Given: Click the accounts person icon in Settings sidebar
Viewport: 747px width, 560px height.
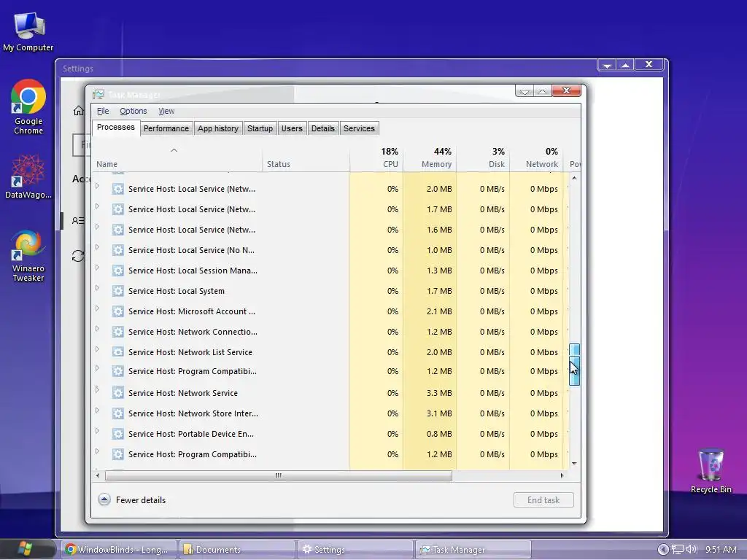Looking at the screenshot, I should 78,220.
